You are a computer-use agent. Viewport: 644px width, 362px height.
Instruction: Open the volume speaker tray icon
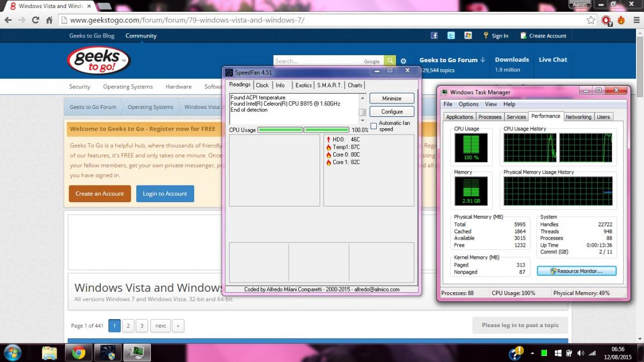coord(581,353)
